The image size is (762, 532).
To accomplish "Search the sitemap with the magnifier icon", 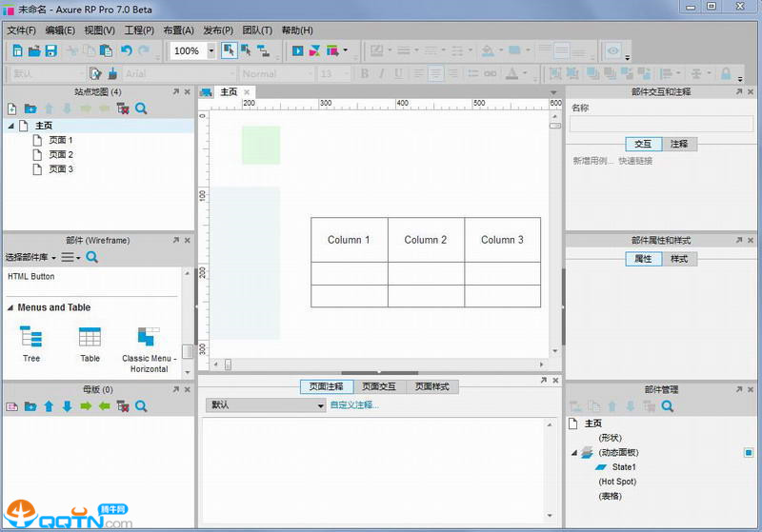I will pos(141,109).
